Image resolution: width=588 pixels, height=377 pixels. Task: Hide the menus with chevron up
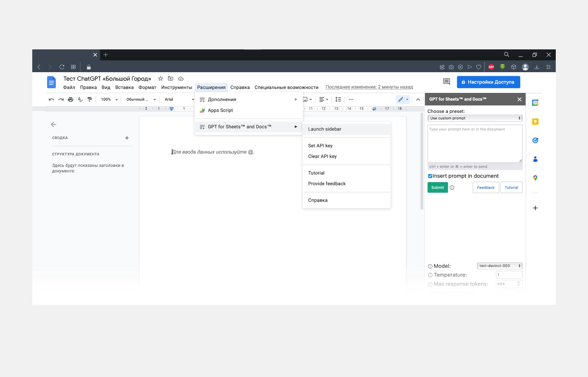point(418,99)
